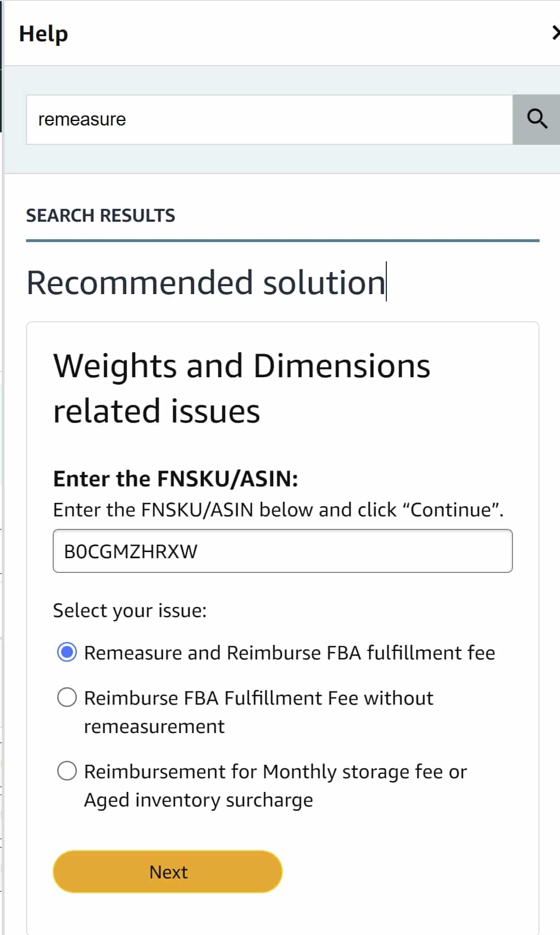The image size is (560, 935).
Task: Select the Remeasure and Reimburse radio button
Action: coord(67,652)
